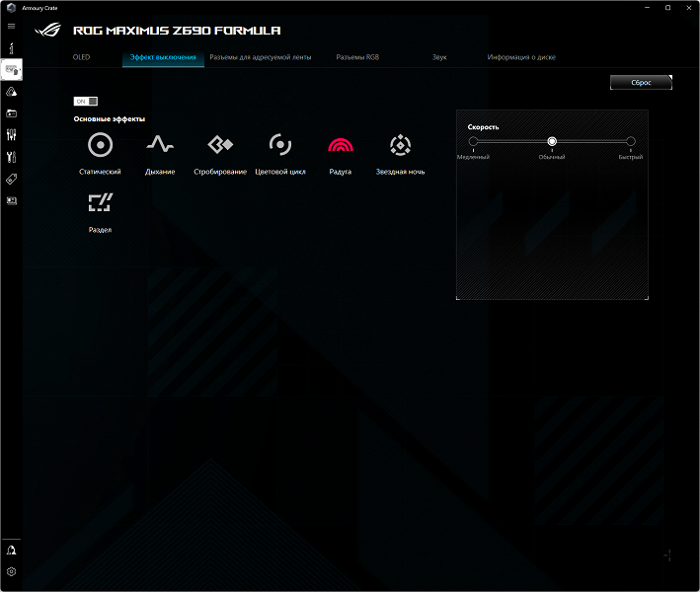Select the Дыхание effect icon
Viewport: 700px width, 592px height.
pos(160,144)
